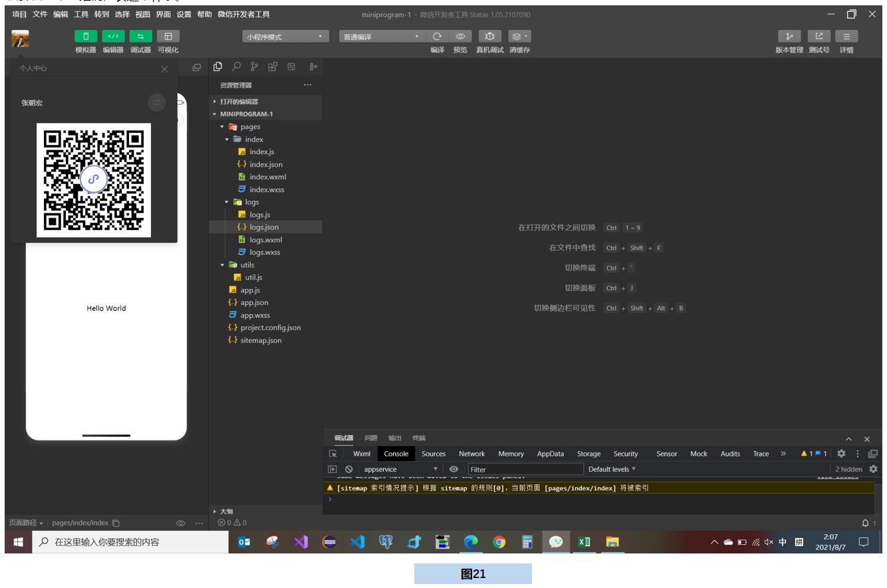
Task: Switch to the Sources devtools tab
Action: click(x=434, y=454)
